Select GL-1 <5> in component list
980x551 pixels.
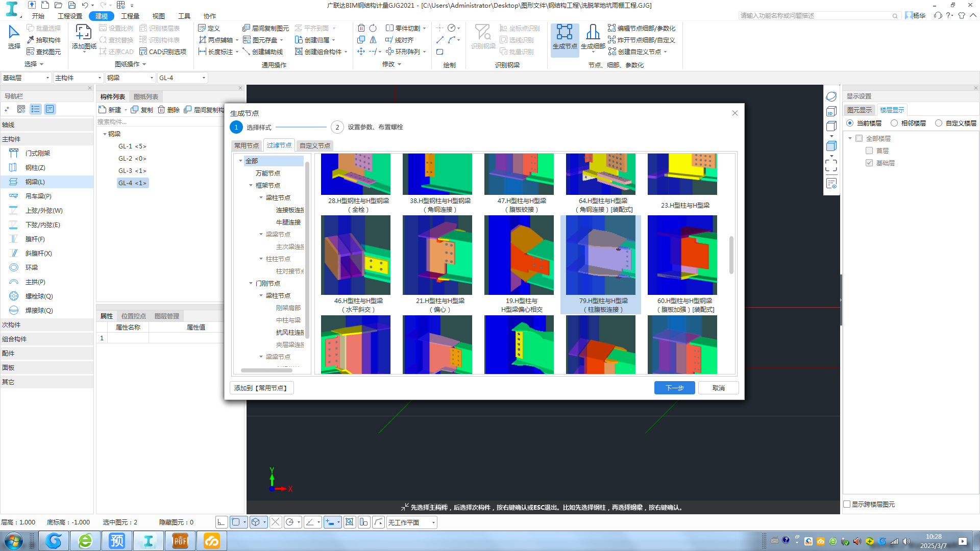click(132, 146)
